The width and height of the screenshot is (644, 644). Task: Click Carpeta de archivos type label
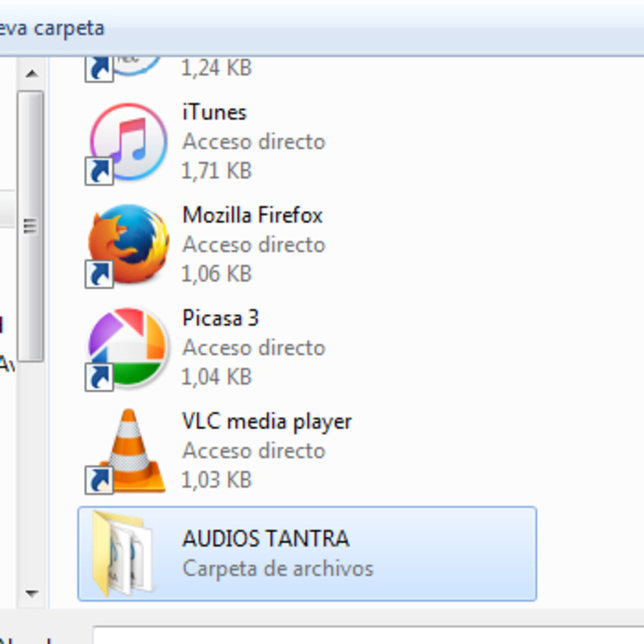click(x=278, y=569)
